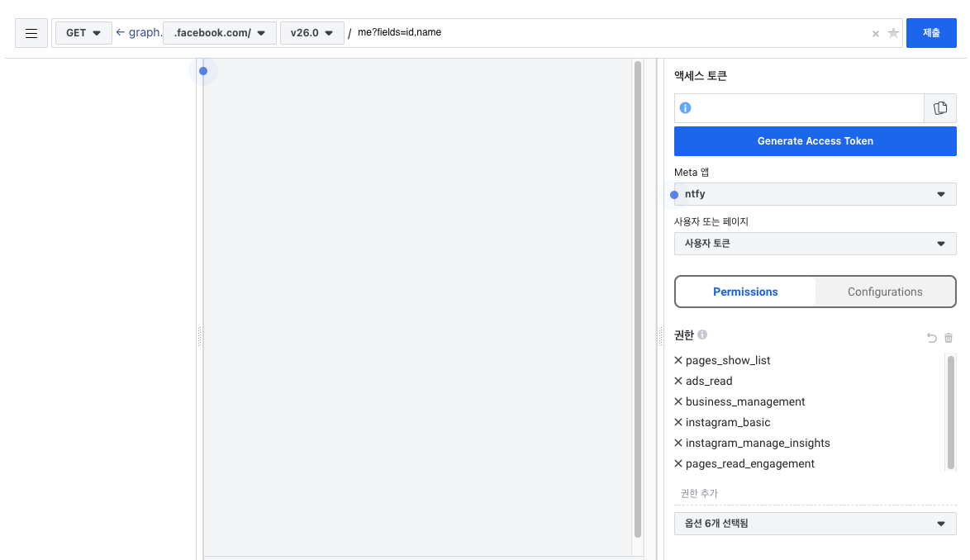
Task: Click Generate Access Token button
Action: (815, 141)
